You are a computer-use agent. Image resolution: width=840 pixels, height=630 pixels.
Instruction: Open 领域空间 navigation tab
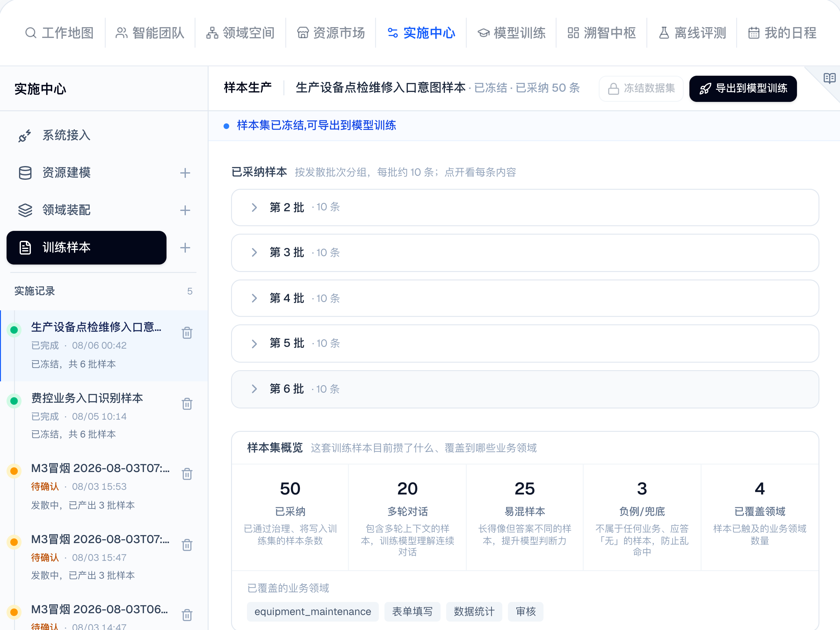tap(240, 33)
